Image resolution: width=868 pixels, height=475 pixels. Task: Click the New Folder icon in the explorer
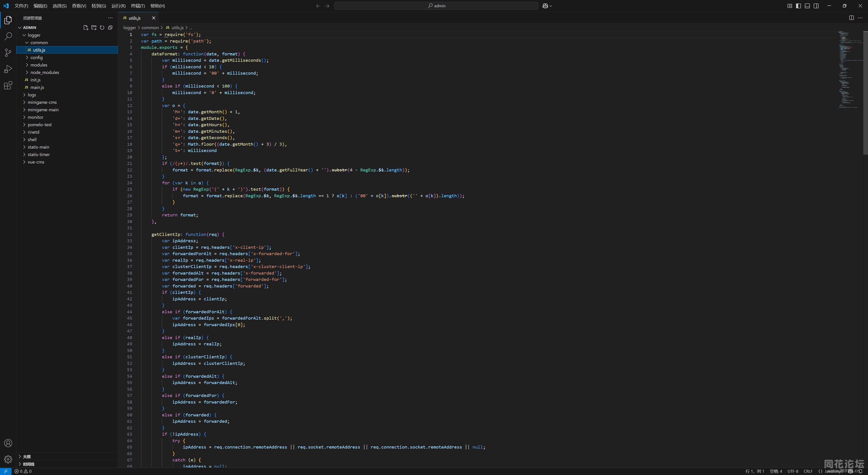tap(94, 28)
